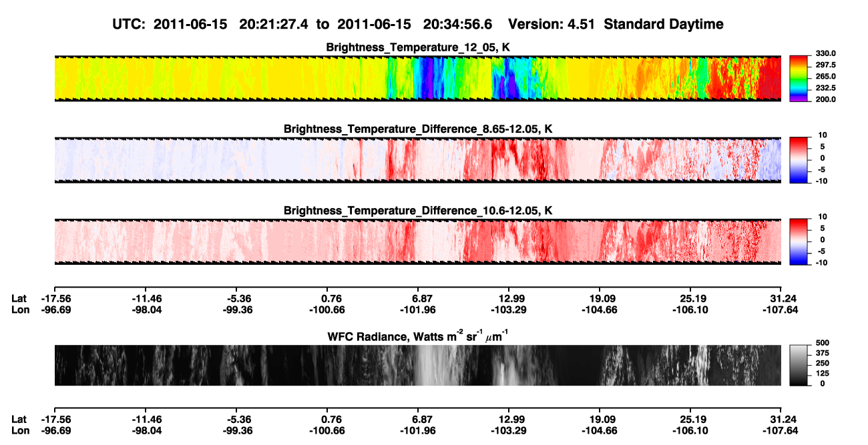Select the Brightness_Temperature_12_05 image strip
Viewport: 868px width, 445px height.
[x=417, y=78]
